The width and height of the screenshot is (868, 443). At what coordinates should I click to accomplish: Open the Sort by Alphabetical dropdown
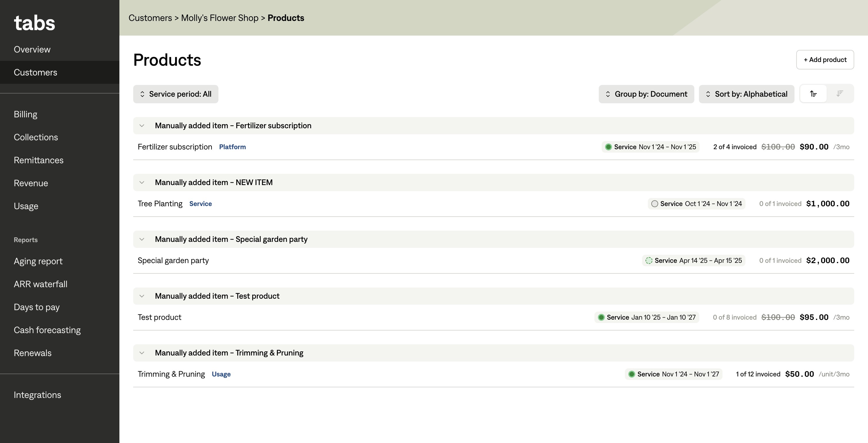(746, 94)
